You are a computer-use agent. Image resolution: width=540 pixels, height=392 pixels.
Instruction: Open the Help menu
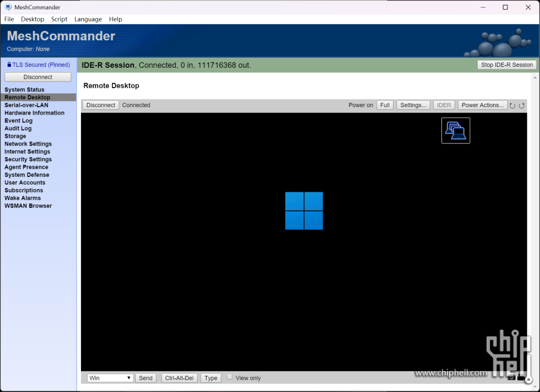pos(116,19)
